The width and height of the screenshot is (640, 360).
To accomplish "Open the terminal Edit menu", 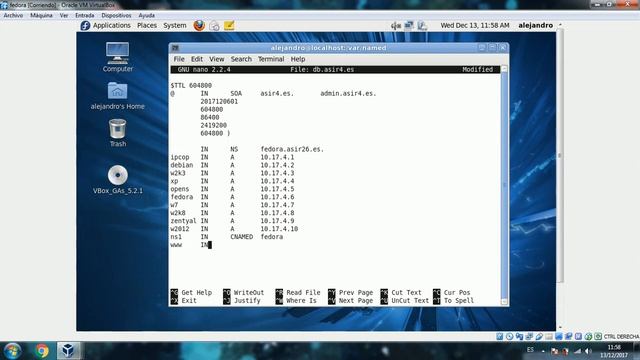I will [x=197, y=59].
